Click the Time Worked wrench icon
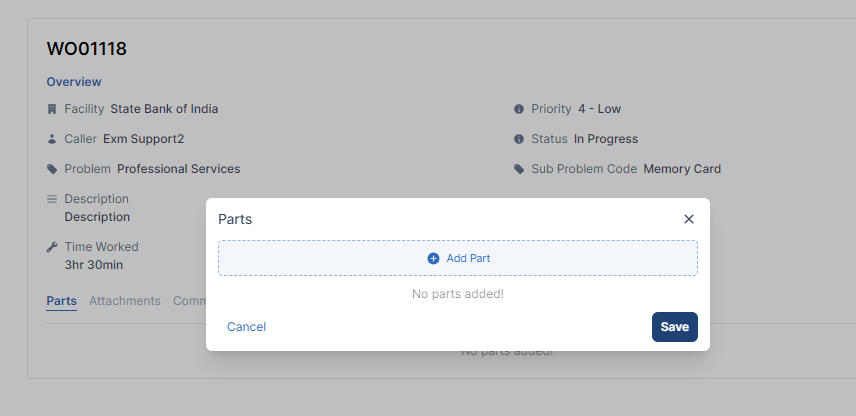The image size is (856, 416). (x=52, y=247)
